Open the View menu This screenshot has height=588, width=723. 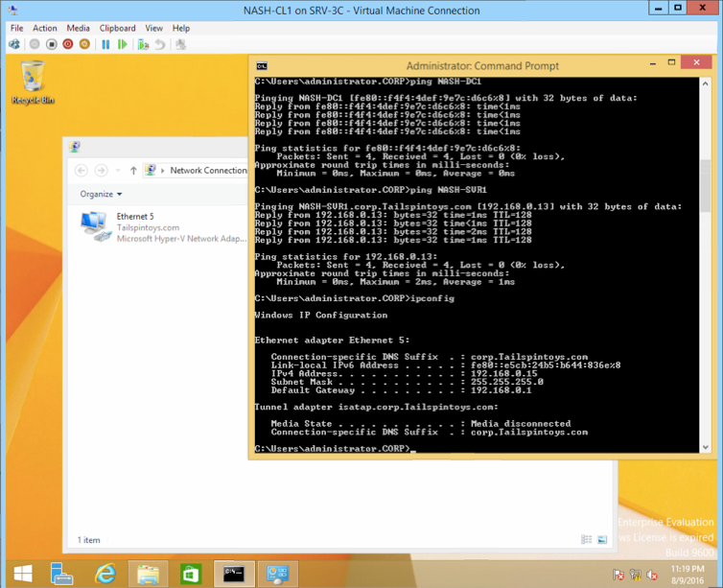tap(154, 28)
